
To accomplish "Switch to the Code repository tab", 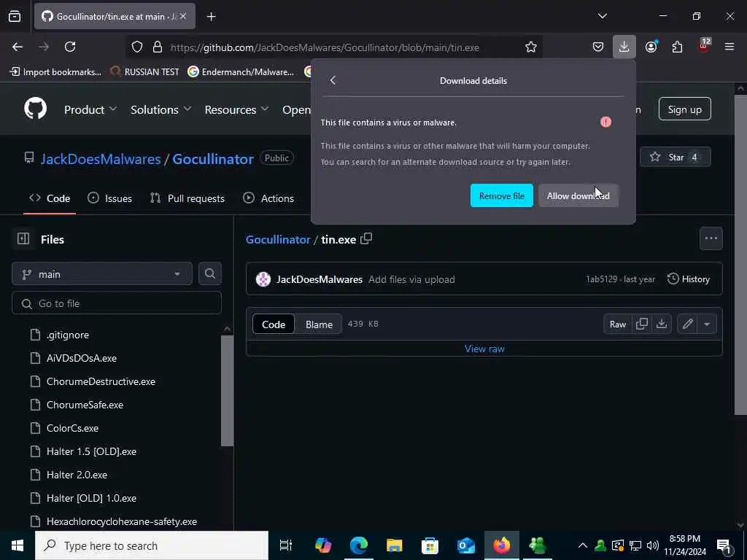I will click(x=50, y=198).
